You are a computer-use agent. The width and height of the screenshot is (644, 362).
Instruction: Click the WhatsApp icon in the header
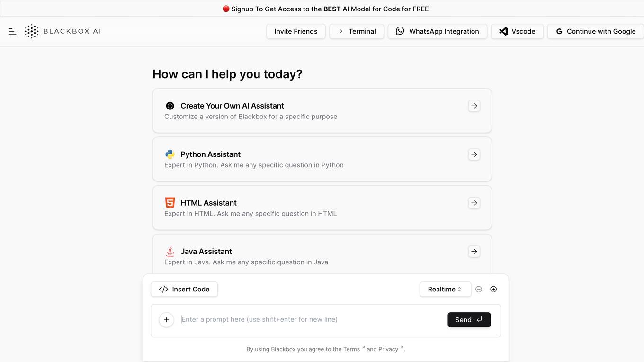coord(400,31)
